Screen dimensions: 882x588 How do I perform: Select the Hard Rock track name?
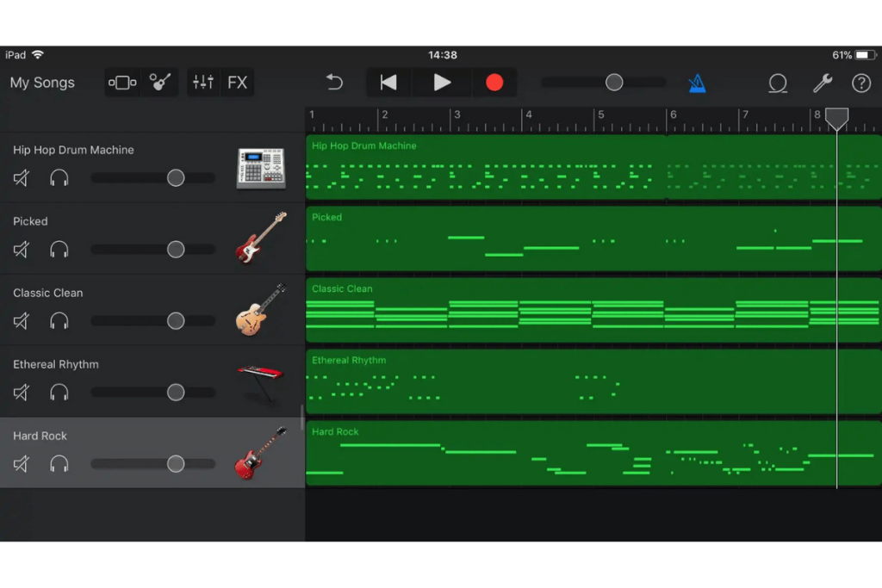(x=40, y=436)
